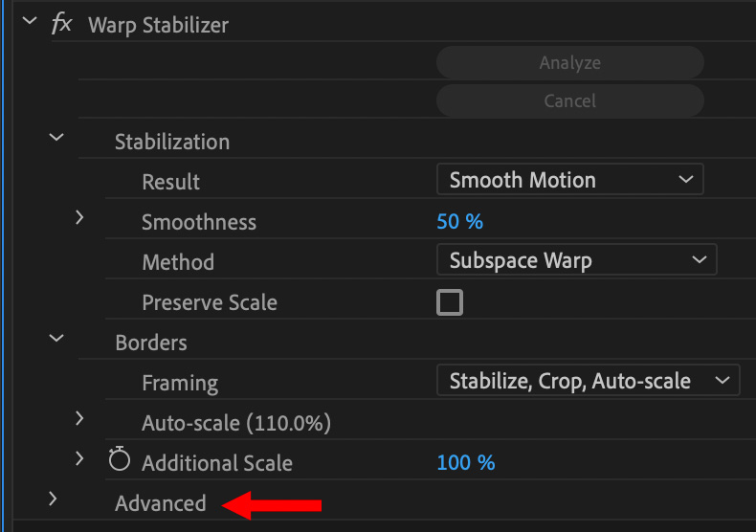Collapse the Stabilization section
The image size is (756, 532).
point(56,138)
